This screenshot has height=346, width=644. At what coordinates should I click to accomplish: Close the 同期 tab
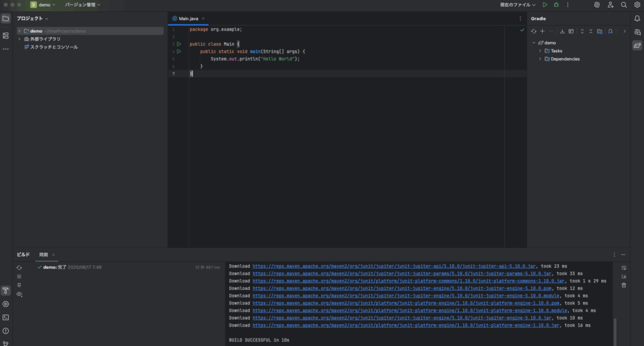click(53, 255)
